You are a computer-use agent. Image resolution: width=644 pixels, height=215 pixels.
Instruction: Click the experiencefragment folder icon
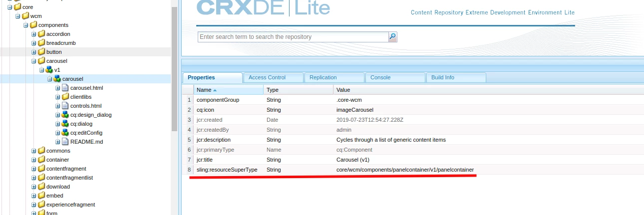[41, 205]
